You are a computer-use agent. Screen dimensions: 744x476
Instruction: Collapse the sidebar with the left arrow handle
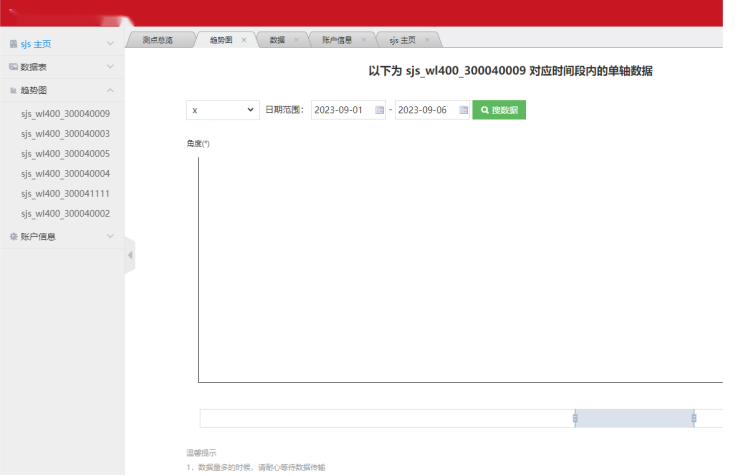coord(130,255)
